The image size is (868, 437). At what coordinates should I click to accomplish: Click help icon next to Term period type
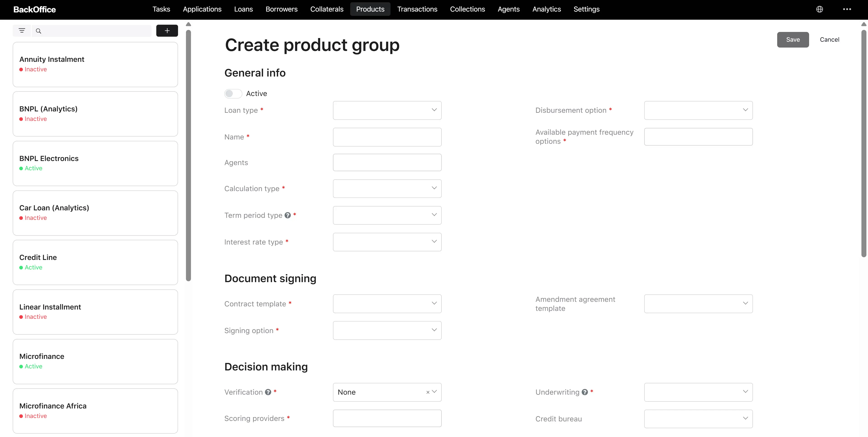(287, 215)
